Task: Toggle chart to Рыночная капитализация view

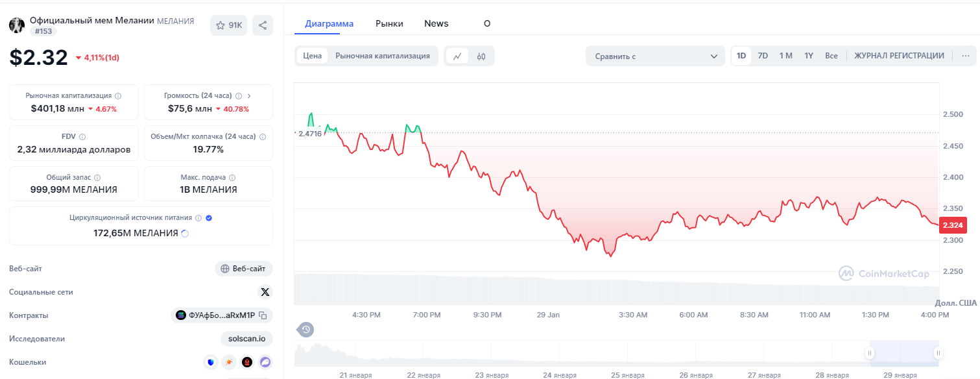Action: click(x=383, y=56)
